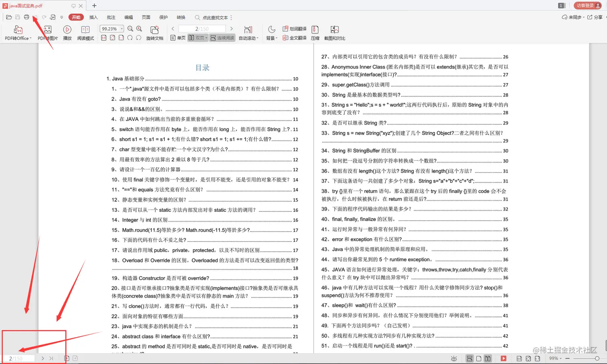Open the PDF转图片 export tool
The height and width of the screenshot is (364, 607).
(x=47, y=32)
